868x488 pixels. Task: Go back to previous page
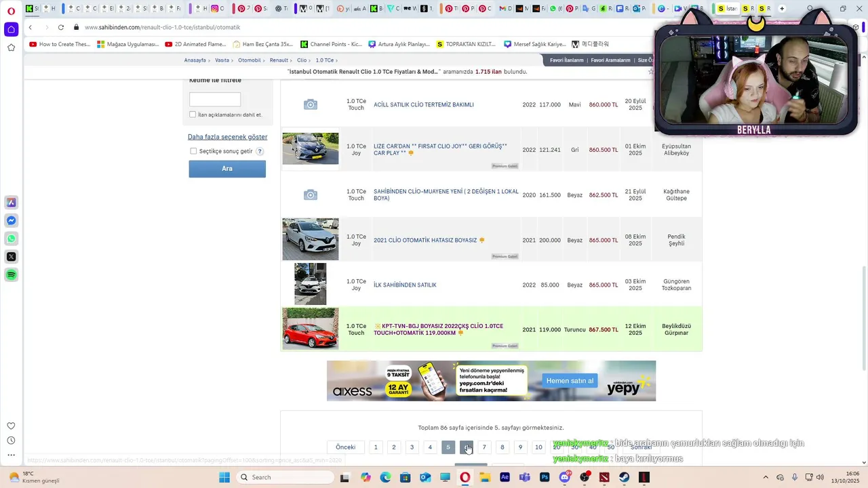(31, 27)
